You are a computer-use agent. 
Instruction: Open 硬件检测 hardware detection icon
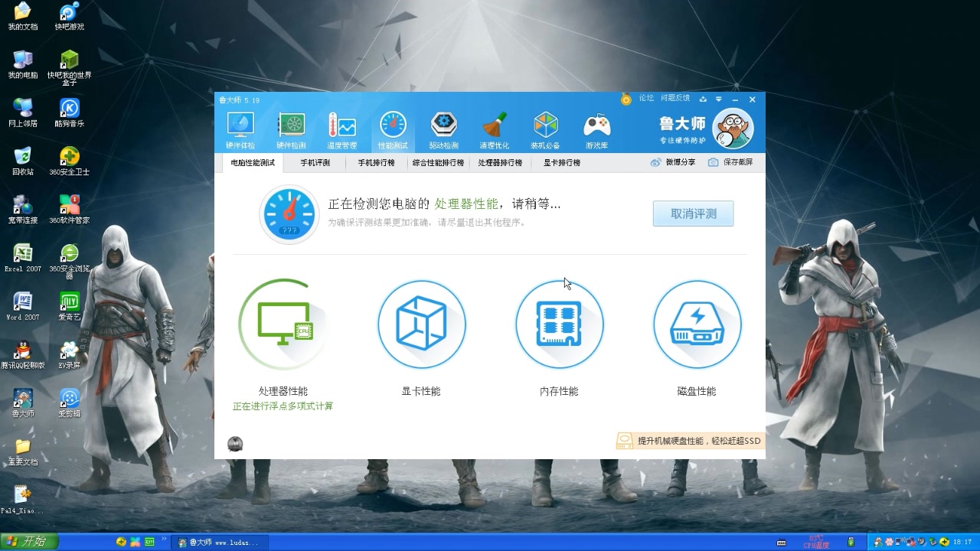(x=291, y=130)
